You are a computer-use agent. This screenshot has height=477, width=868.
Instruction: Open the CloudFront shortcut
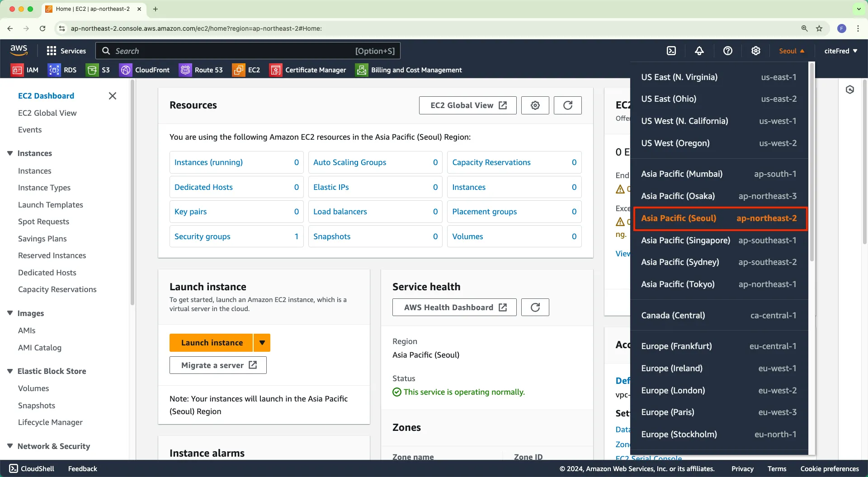click(145, 70)
